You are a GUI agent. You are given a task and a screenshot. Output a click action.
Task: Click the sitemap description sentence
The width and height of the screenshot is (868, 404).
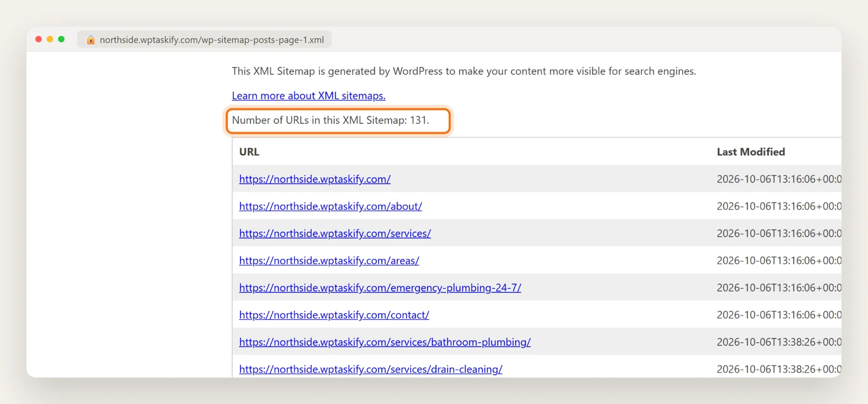point(464,71)
